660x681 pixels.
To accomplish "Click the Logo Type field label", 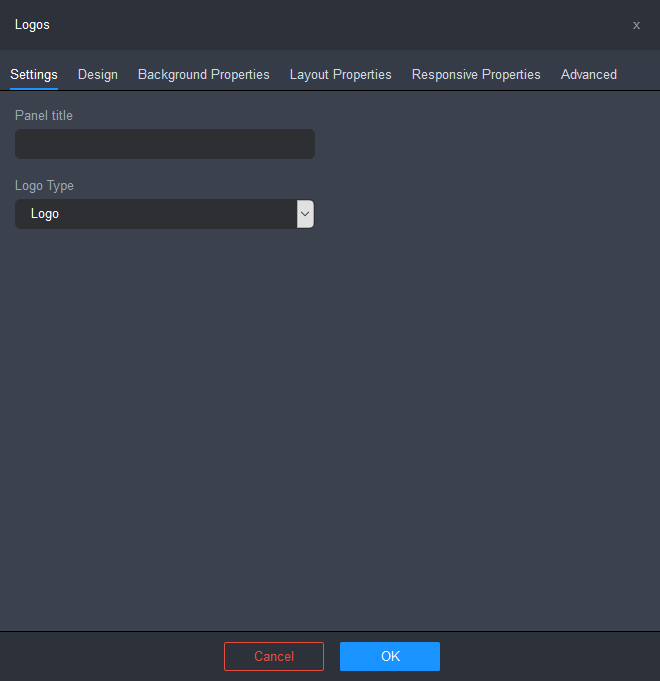I will click(44, 186).
